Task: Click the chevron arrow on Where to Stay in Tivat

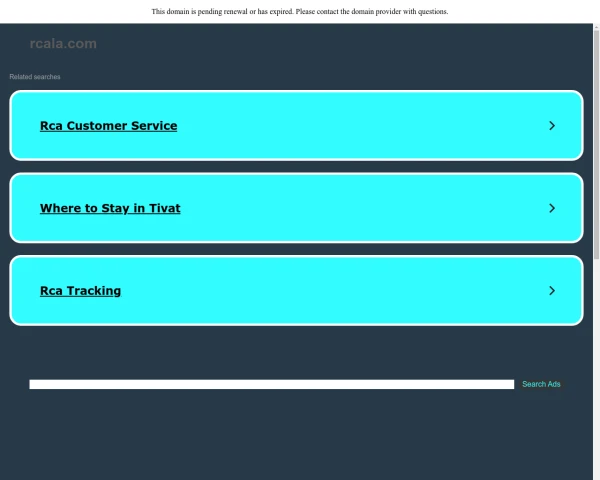Action: click(552, 208)
